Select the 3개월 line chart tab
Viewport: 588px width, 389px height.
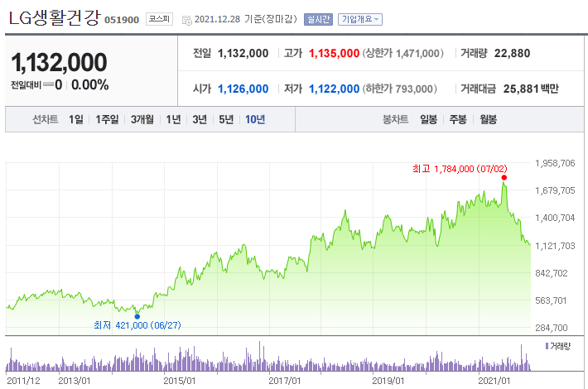coord(142,119)
